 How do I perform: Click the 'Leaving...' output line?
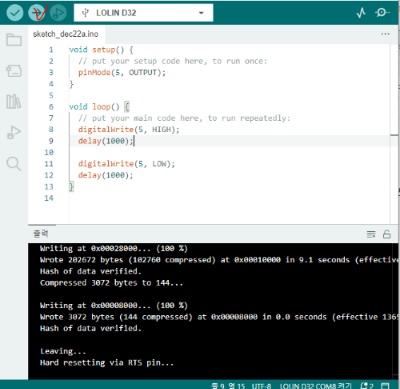pyautogui.click(x=63, y=351)
